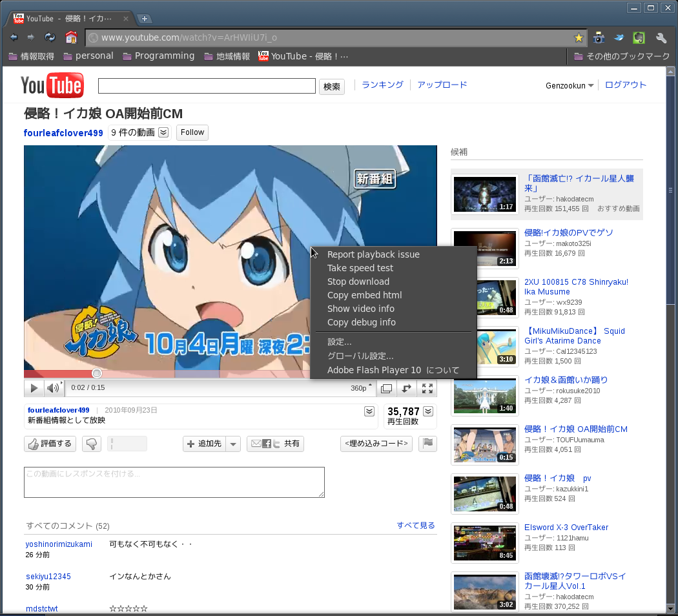Click the ランキング link
This screenshot has height=616, width=678.
tap(382, 85)
